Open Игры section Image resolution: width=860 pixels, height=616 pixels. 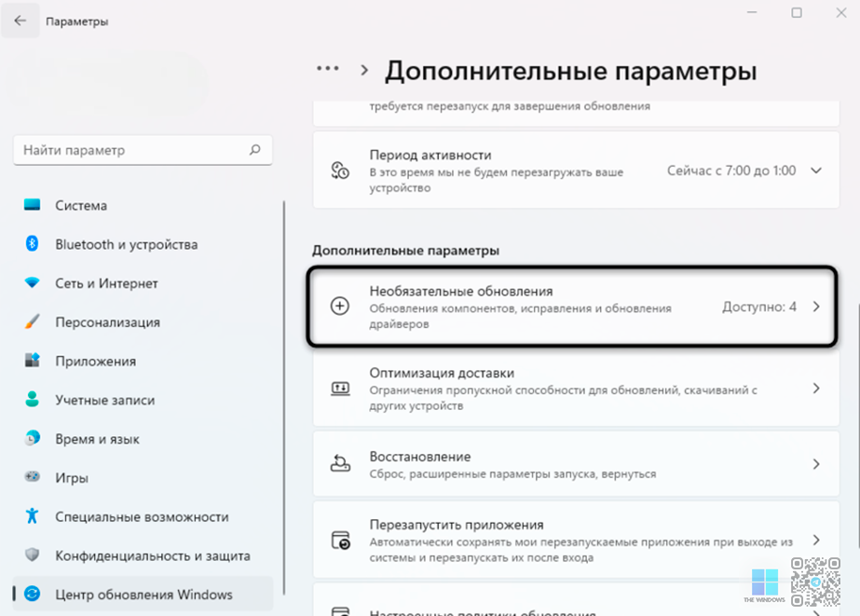pos(143,478)
